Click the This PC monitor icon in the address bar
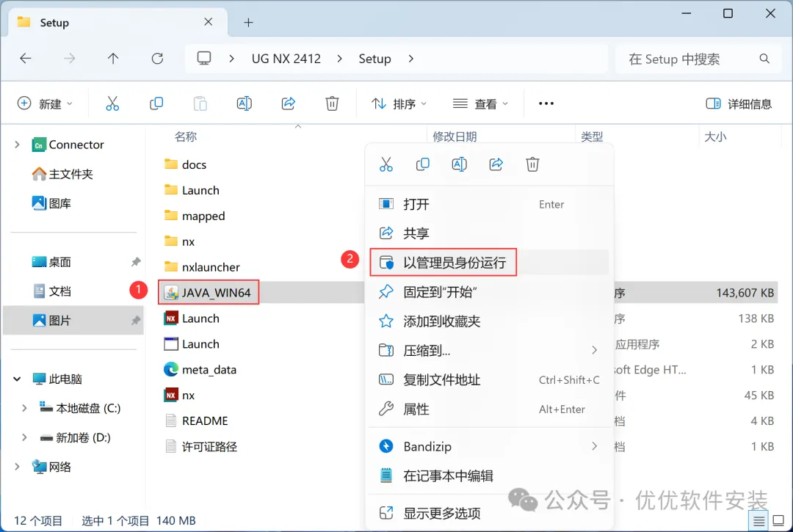 (x=204, y=58)
